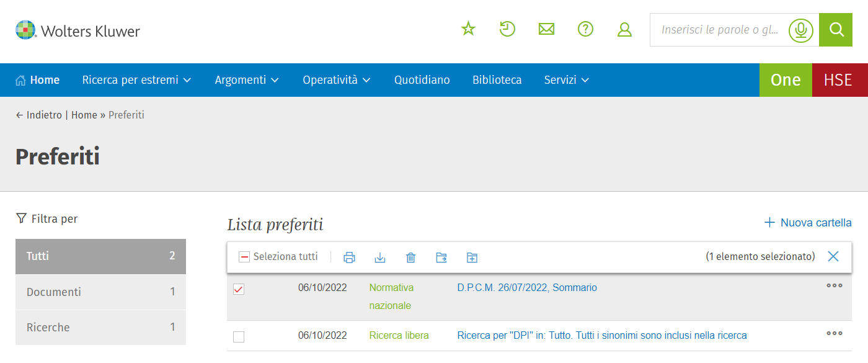Switch to the HSE tab
Image resolution: width=868 pixels, height=363 pixels.
[x=838, y=80]
